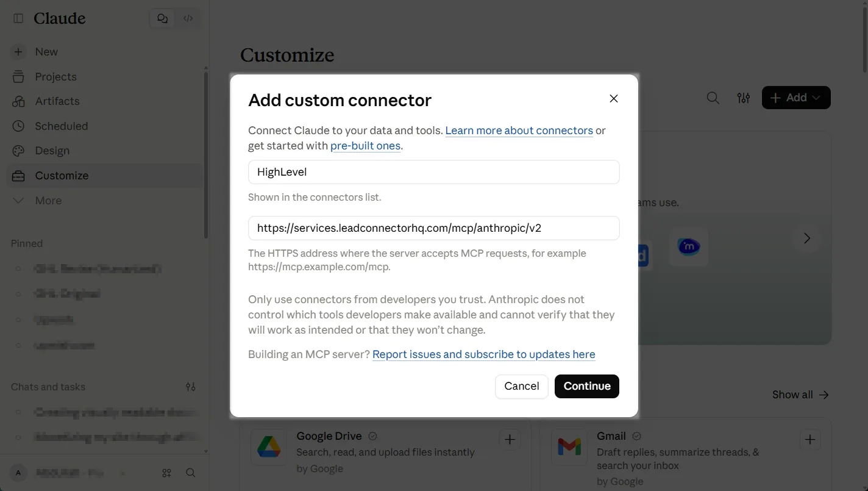Close the Add custom connector dialog
868x491 pixels.
[x=614, y=99]
